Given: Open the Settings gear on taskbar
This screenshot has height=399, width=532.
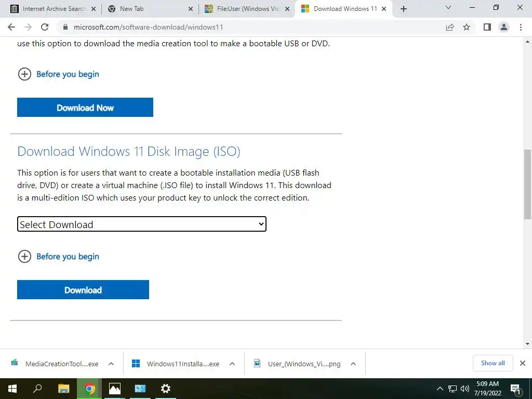Looking at the screenshot, I should 166,389.
